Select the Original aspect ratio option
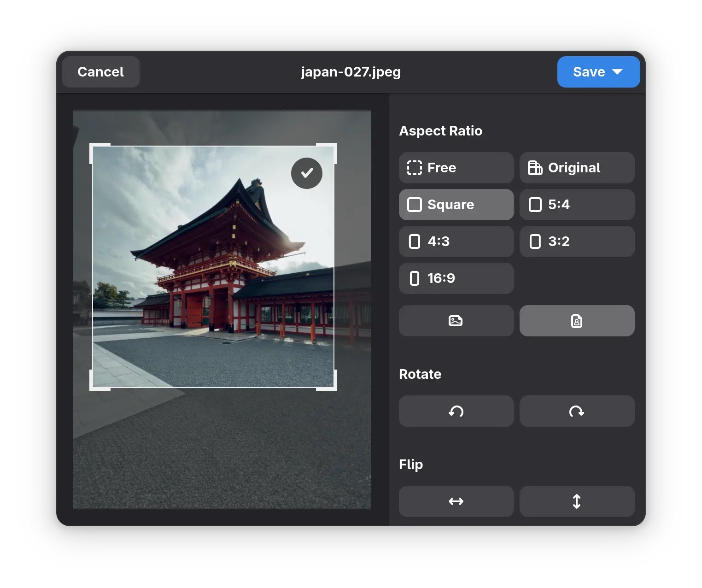The image size is (702, 588). [577, 168]
